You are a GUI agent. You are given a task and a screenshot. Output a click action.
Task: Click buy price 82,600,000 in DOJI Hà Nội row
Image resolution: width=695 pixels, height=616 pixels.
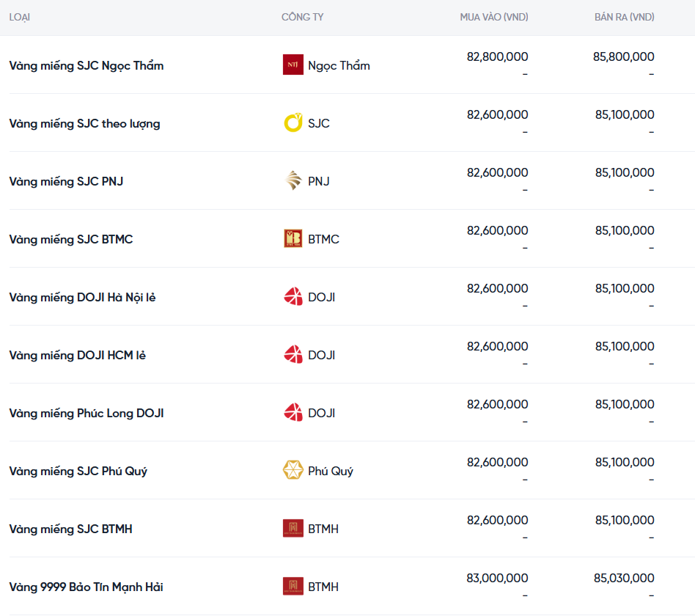[x=497, y=289]
